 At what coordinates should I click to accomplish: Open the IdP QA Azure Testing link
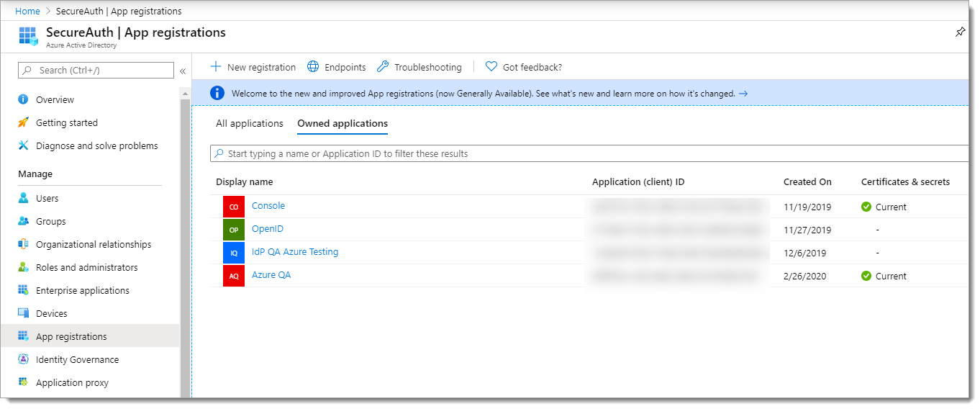pyautogui.click(x=295, y=252)
